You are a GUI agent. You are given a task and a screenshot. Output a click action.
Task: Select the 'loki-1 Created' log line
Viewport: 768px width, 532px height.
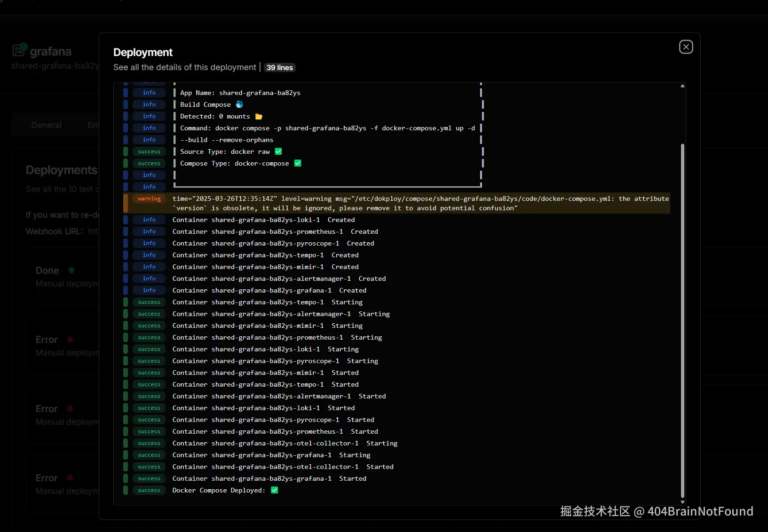click(264, 220)
